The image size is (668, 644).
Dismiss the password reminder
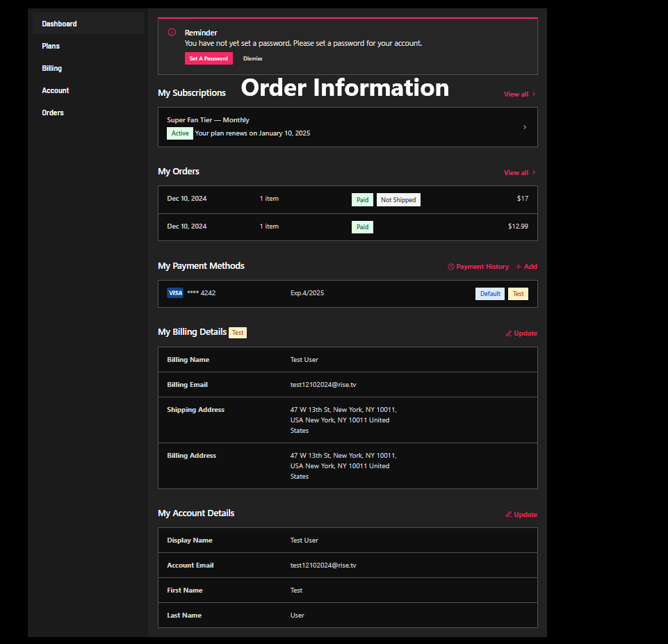[252, 58]
